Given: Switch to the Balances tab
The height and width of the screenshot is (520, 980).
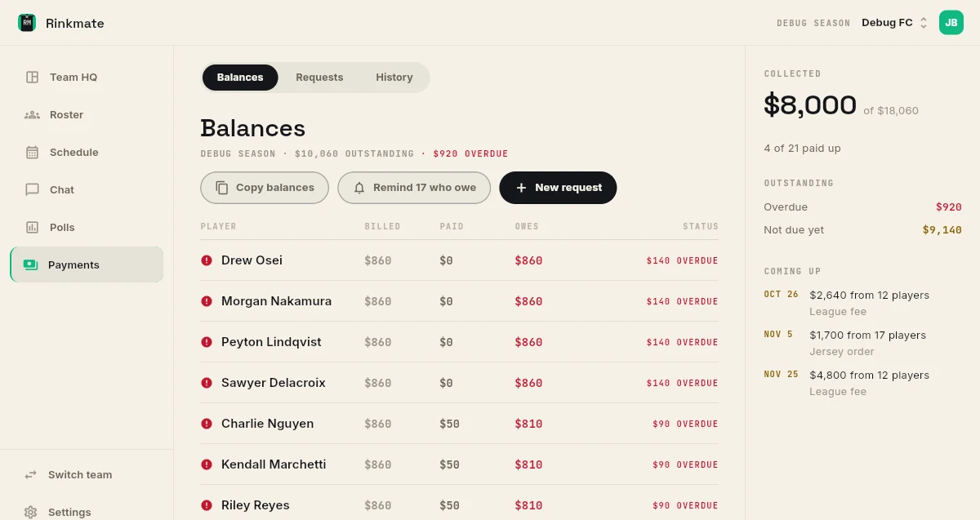Looking at the screenshot, I should point(240,78).
